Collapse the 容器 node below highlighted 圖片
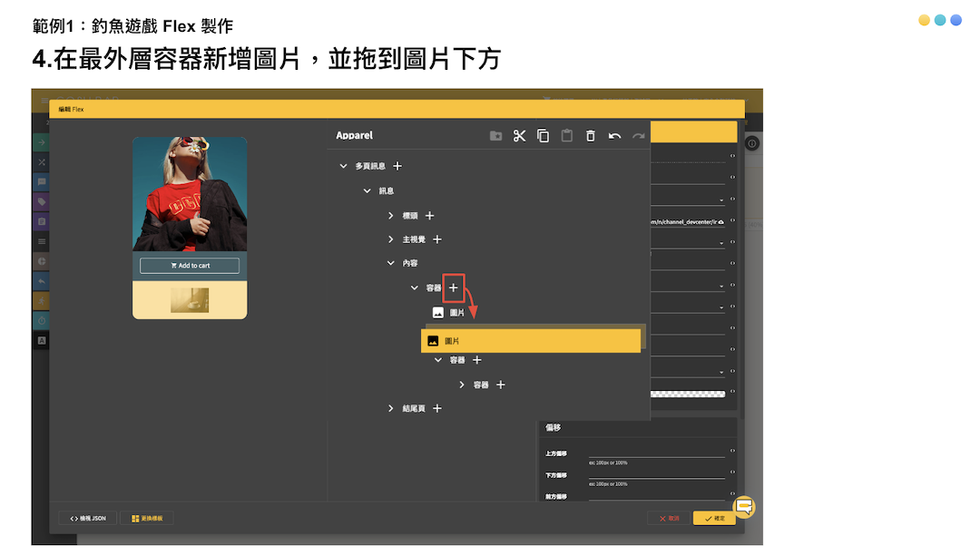980x555 pixels. [x=438, y=360]
